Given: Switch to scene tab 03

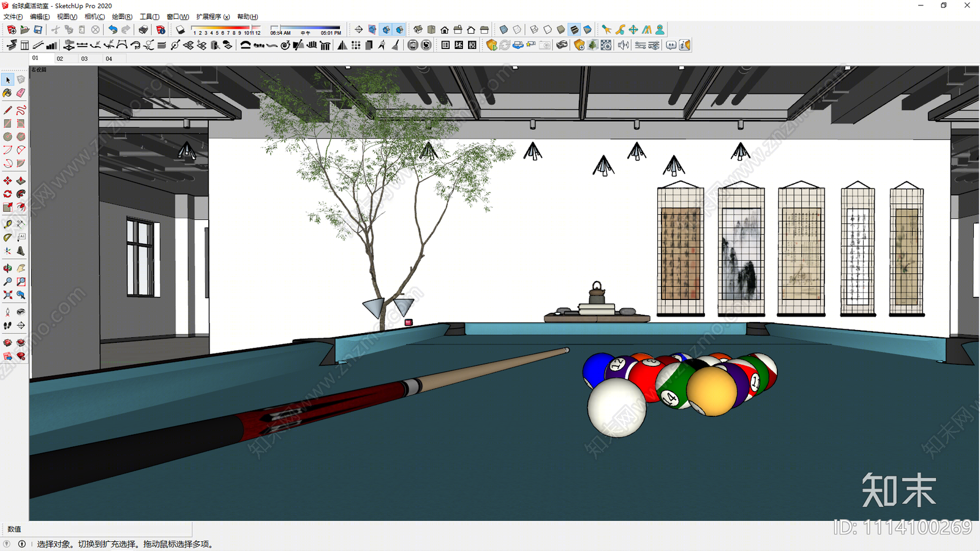Looking at the screenshot, I should click(91, 58).
